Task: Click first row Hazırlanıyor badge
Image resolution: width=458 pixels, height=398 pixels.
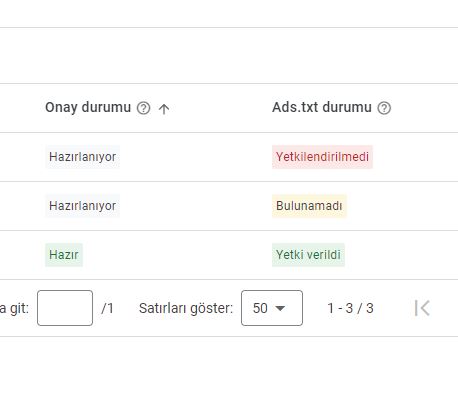Action: coord(82,157)
